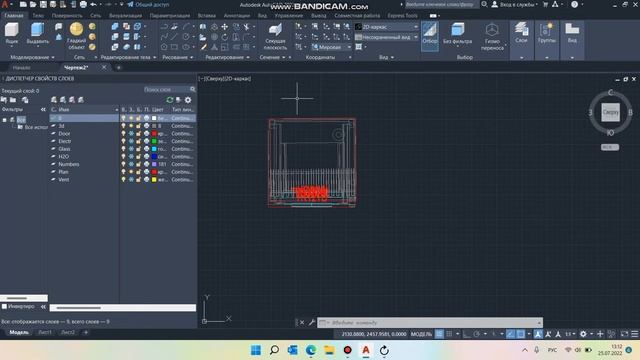Click the Save icon in quick access toolbar
This screenshot has width=640, height=360.
(43, 4)
